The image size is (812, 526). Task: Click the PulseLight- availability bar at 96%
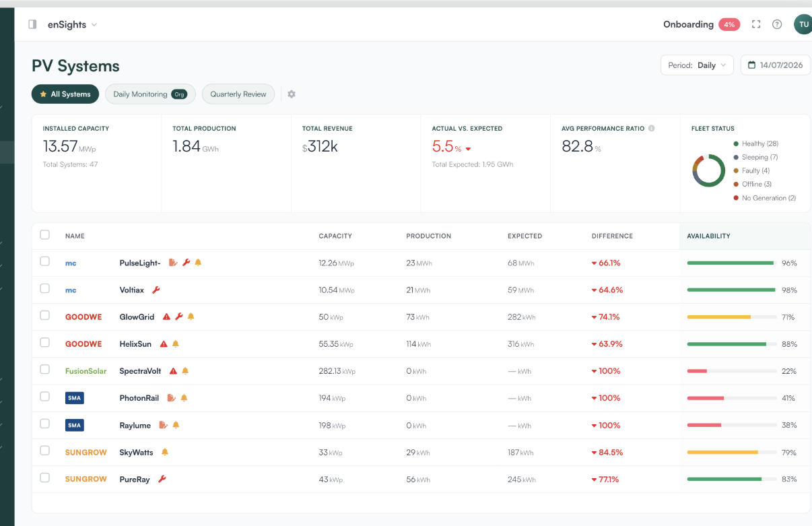click(731, 263)
